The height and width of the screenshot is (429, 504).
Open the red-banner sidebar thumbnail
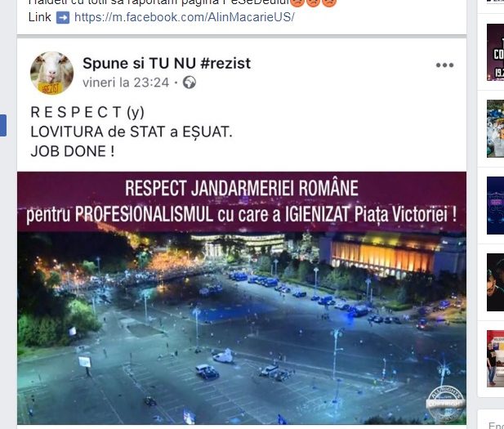click(495, 358)
